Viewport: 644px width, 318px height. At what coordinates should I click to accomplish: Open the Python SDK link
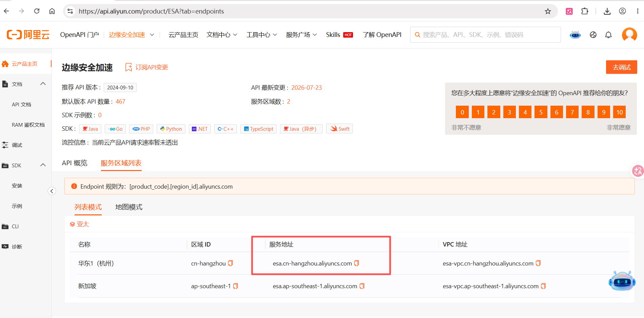pos(171,129)
